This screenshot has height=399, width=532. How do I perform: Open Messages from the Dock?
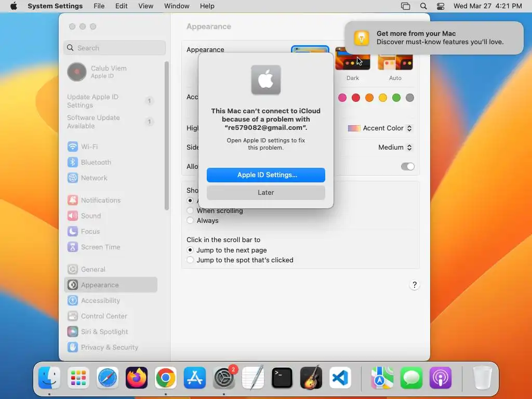tap(411, 378)
